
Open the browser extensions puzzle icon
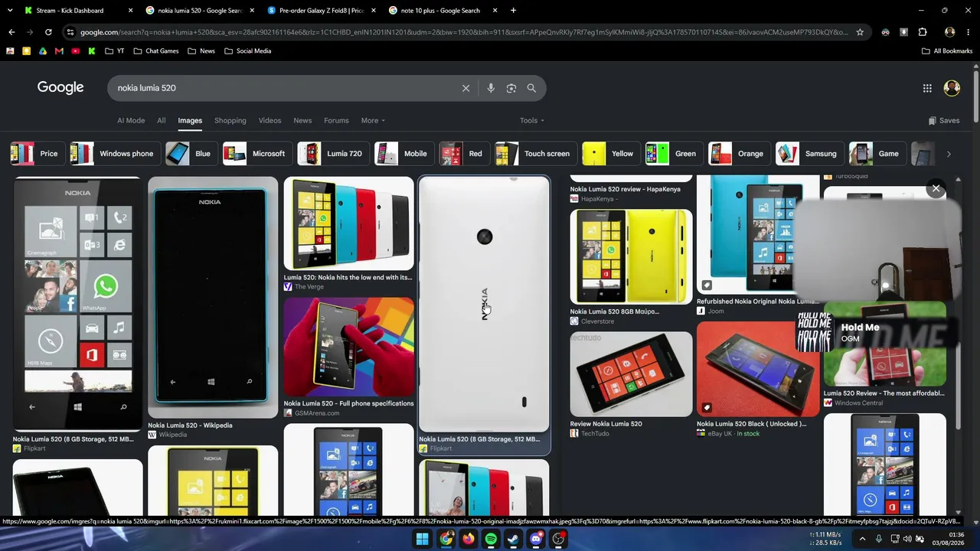pyautogui.click(x=923, y=32)
